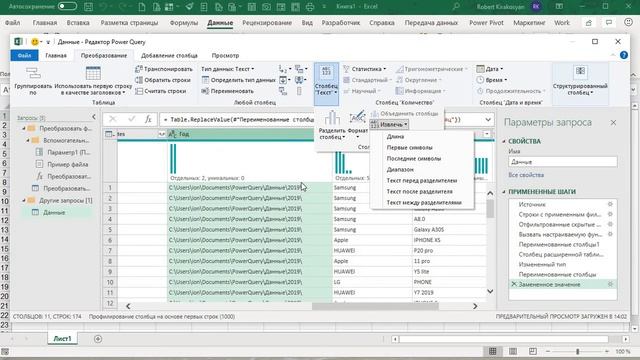Viewport: 640px width, 360px height.
Task: Open the Время dropdown
Action: tap(491, 80)
